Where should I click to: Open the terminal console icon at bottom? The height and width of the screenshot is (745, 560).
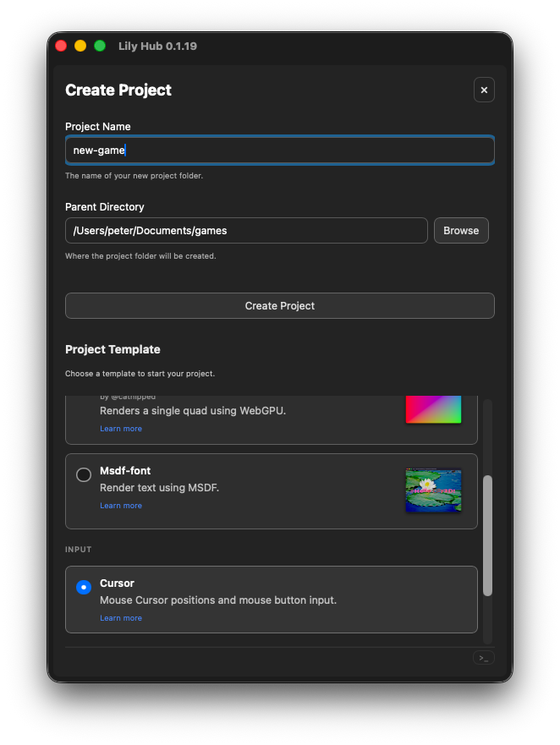(484, 658)
